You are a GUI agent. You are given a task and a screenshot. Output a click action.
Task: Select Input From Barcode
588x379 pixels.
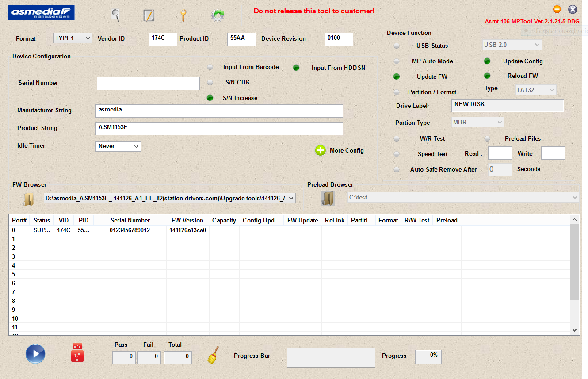(210, 67)
